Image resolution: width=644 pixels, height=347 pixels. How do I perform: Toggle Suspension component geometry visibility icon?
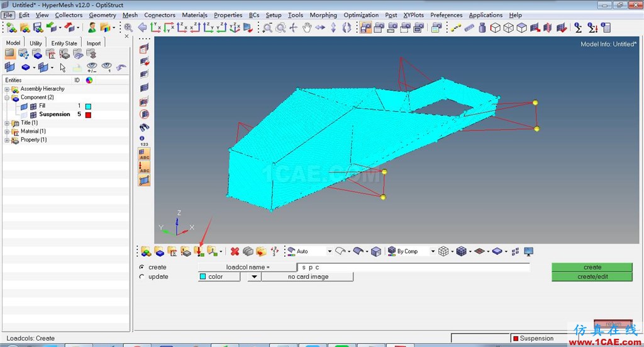click(25, 115)
